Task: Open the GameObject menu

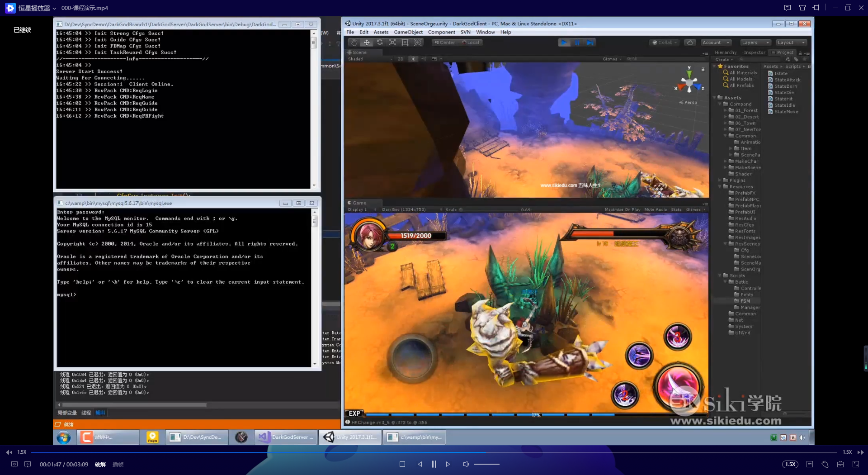Action: click(408, 32)
